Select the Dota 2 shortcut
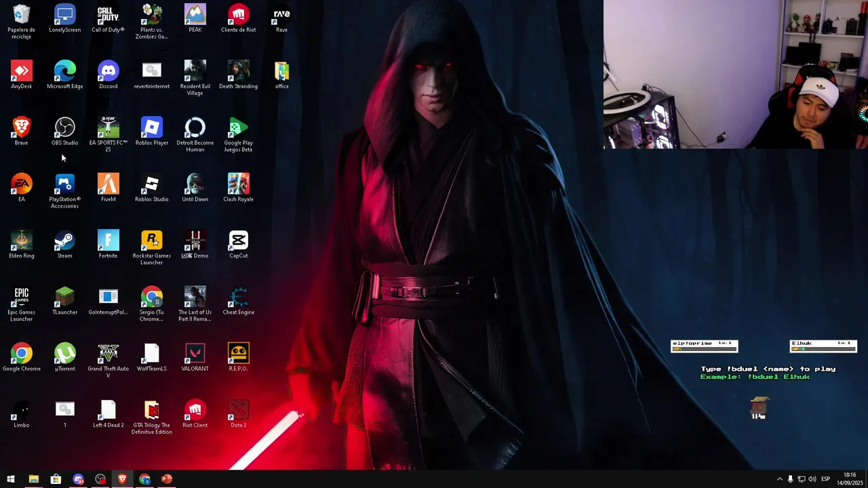868x488 pixels. pyautogui.click(x=239, y=413)
